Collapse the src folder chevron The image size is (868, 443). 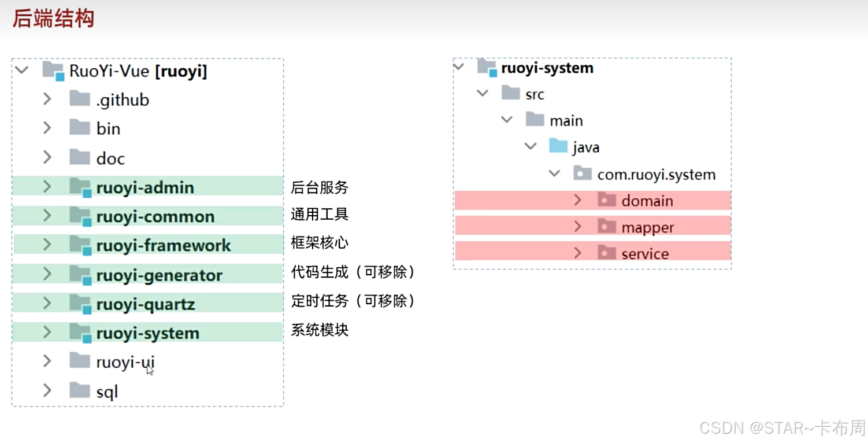pyautogui.click(x=483, y=93)
